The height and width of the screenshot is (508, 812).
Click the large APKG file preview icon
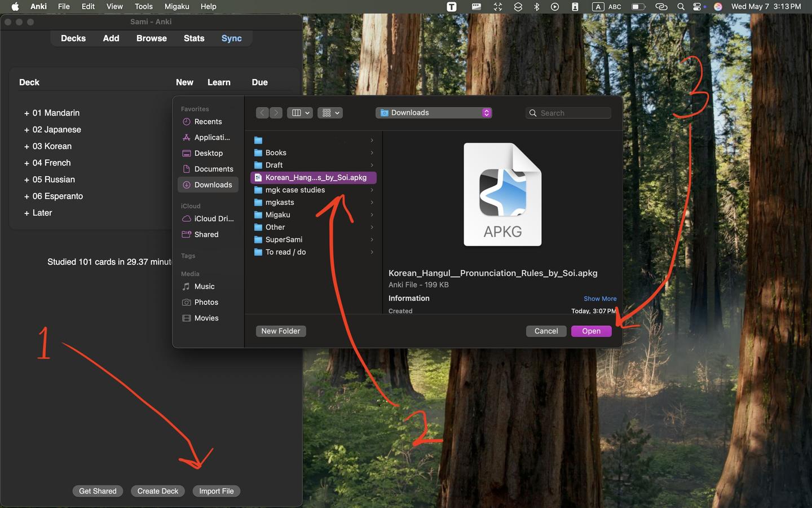click(502, 195)
